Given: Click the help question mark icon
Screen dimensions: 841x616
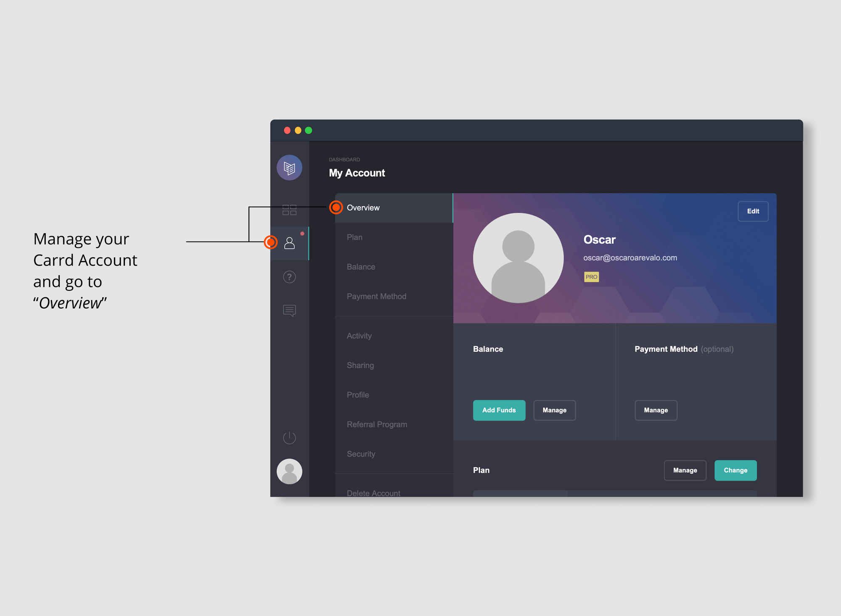Looking at the screenshot, I should pos(289,276).
